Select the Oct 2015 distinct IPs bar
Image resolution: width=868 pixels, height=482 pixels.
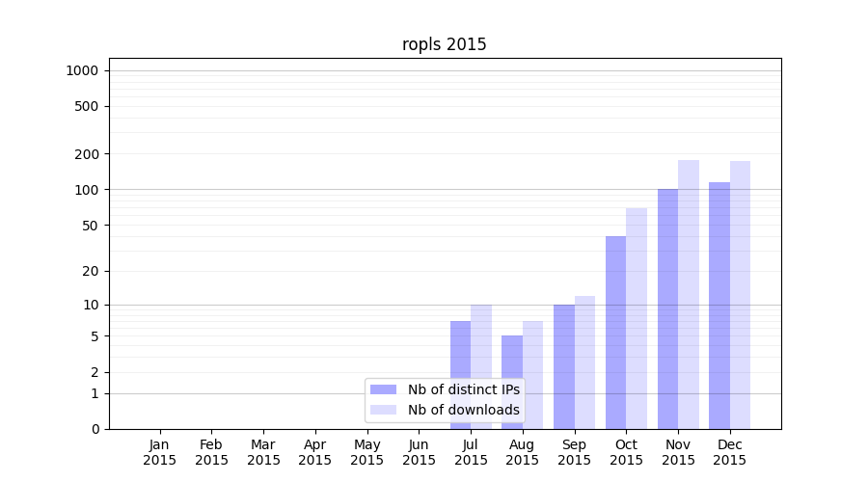pyautogui.click(x=615, y=333)
